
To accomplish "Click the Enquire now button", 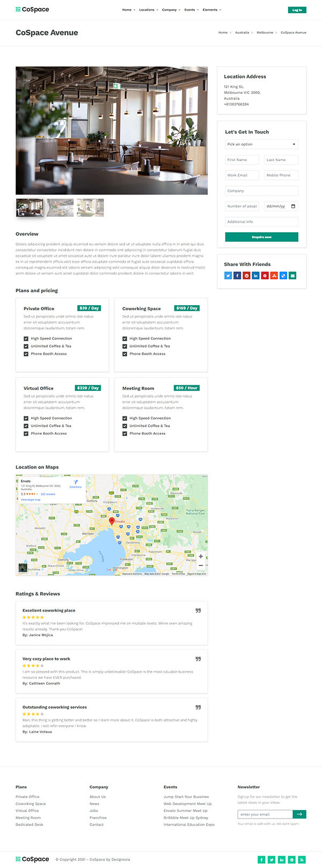I will (x=261, y=237).
